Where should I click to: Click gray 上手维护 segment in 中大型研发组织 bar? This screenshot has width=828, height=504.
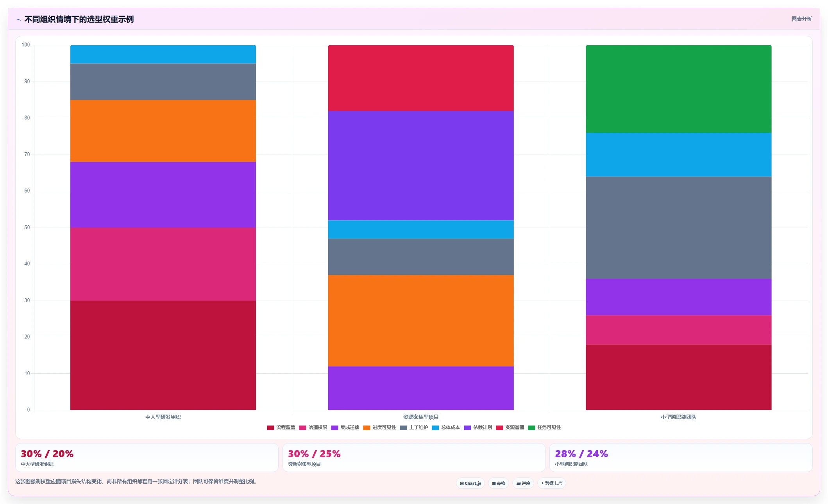163,82
